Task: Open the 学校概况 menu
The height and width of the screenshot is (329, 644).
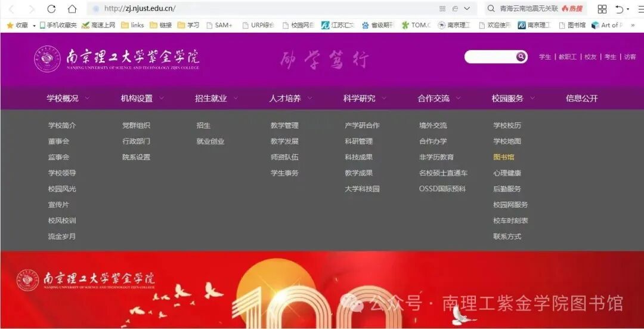Action: [x=63, y=99]
